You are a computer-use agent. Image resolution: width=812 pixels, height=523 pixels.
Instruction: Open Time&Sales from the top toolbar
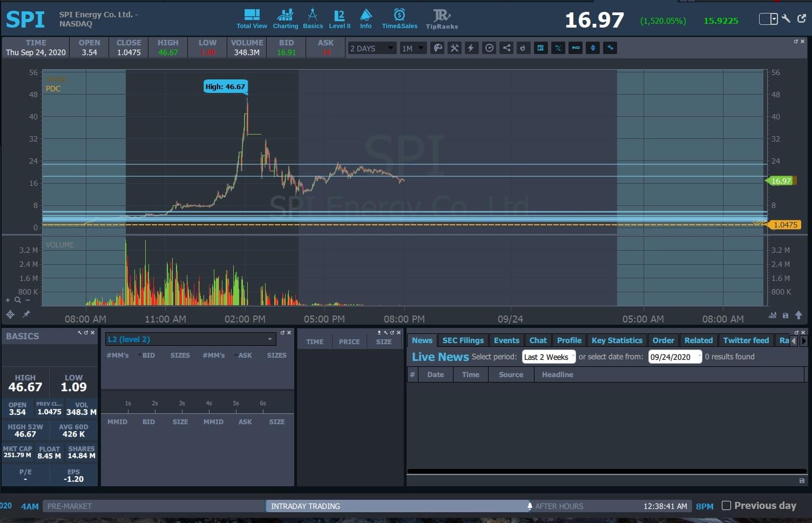coord(400,19)
